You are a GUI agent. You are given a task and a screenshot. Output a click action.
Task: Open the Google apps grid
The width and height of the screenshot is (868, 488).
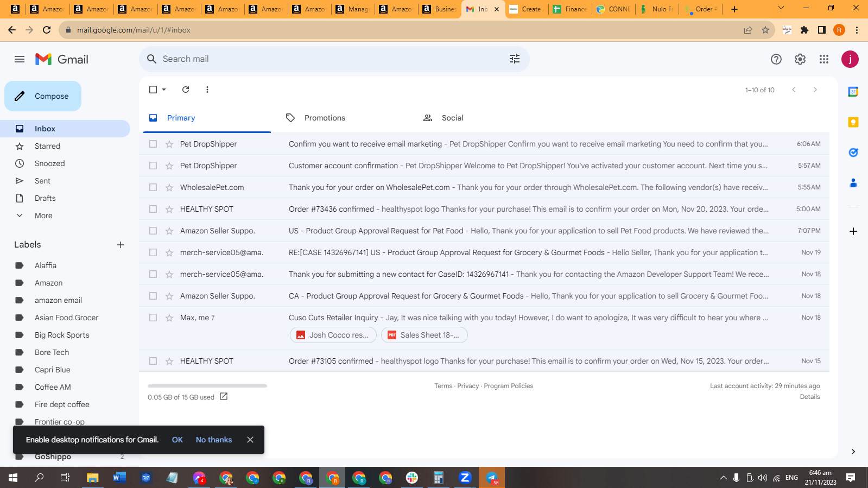(x=824, y=59)
